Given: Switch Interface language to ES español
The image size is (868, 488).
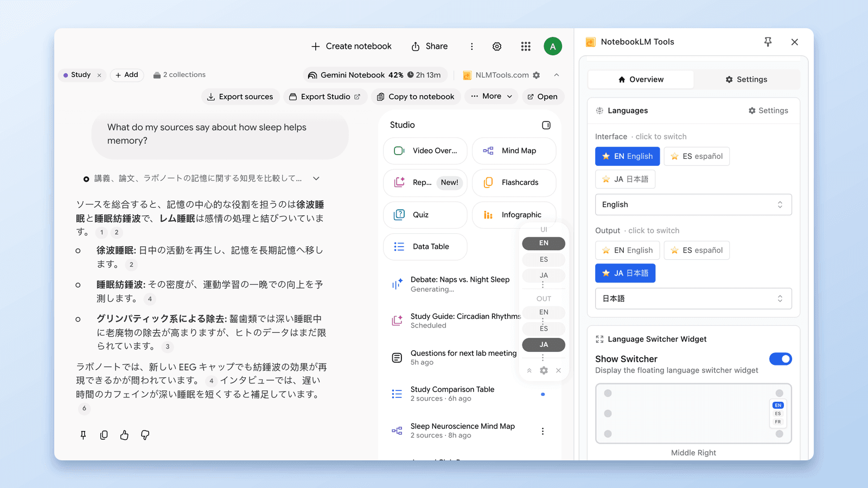Looking at the screenshot, I should pyautogui.click(x=697, y=156).
